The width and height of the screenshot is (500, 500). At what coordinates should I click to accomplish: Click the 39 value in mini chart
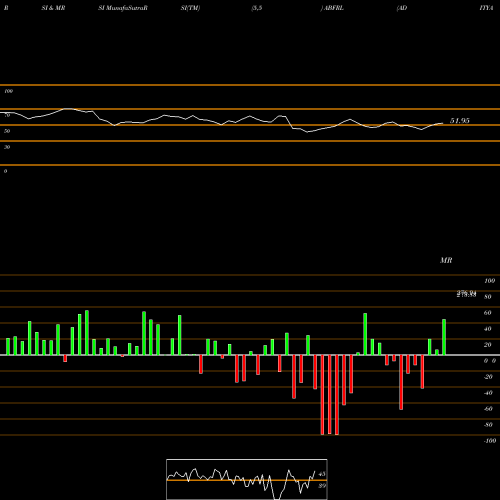(322, 486)
